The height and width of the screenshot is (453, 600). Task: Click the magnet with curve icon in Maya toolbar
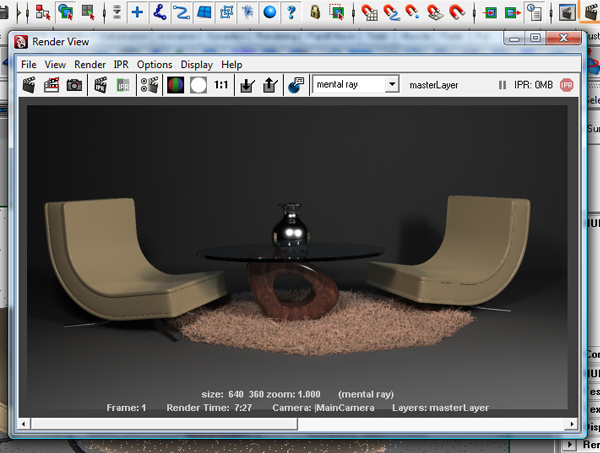(x=391, y=12)
